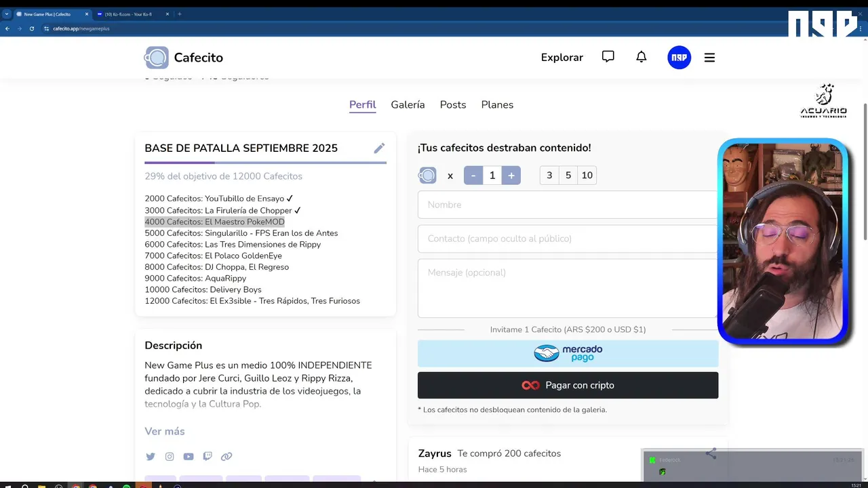Share Zayrus's cafecito post

[x=711, y=453]
